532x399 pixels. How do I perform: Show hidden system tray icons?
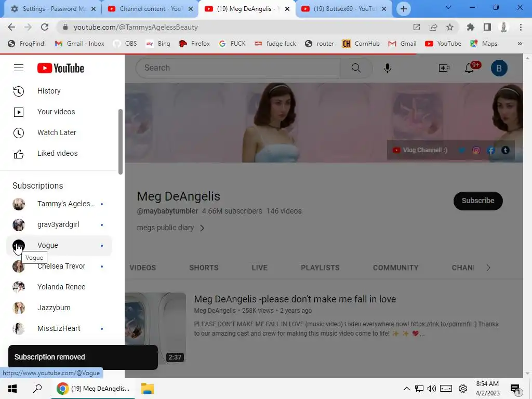click(x=406, y=389)
